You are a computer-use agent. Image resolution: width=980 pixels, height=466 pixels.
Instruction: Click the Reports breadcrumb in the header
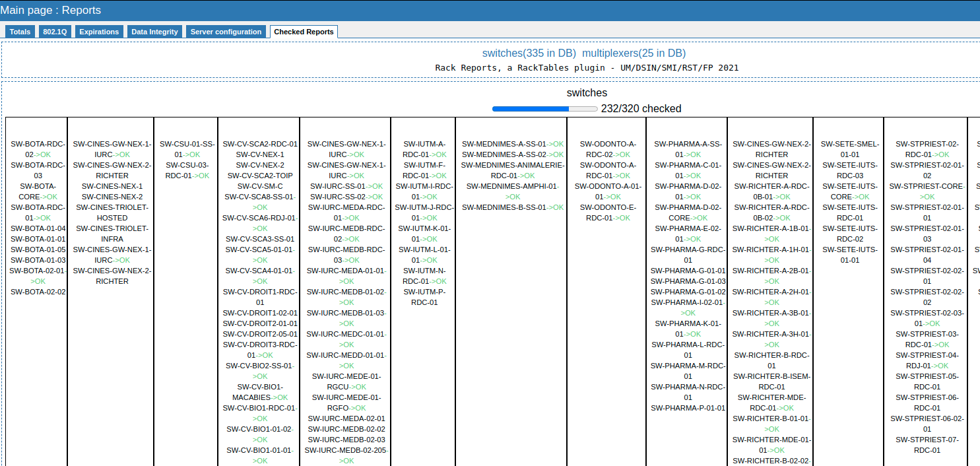click(80, 11)
